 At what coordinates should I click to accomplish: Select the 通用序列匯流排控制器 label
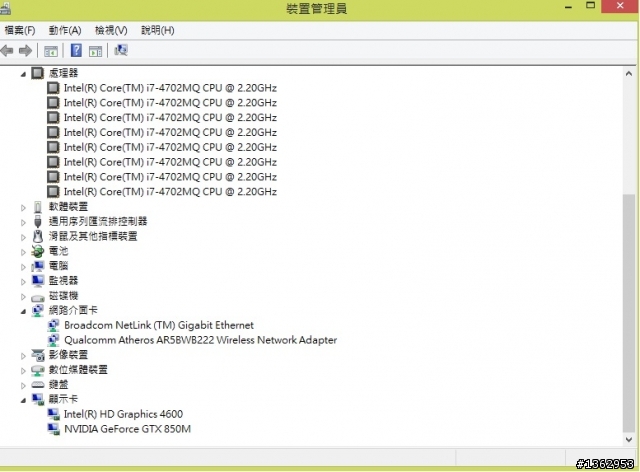[x=98, y=221]
